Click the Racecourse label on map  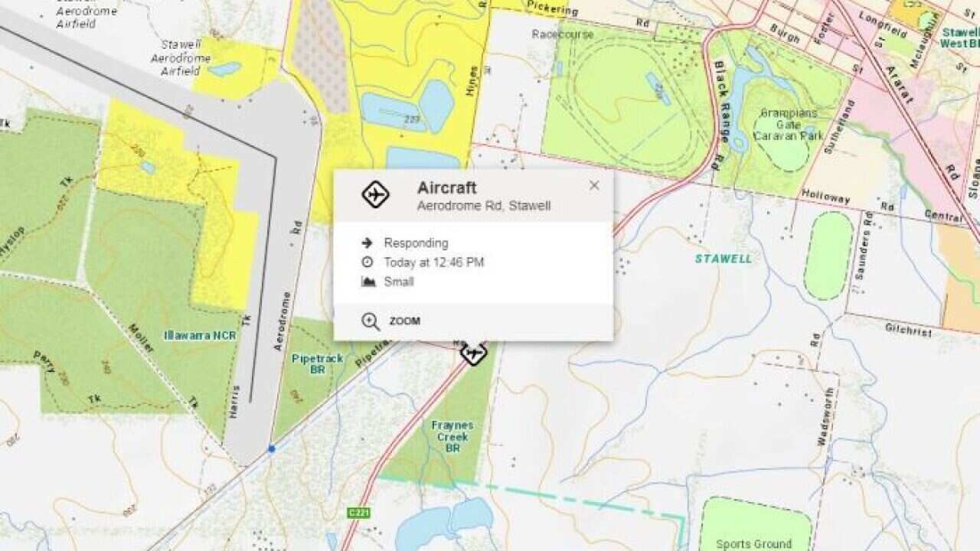(x=563, y=34)
